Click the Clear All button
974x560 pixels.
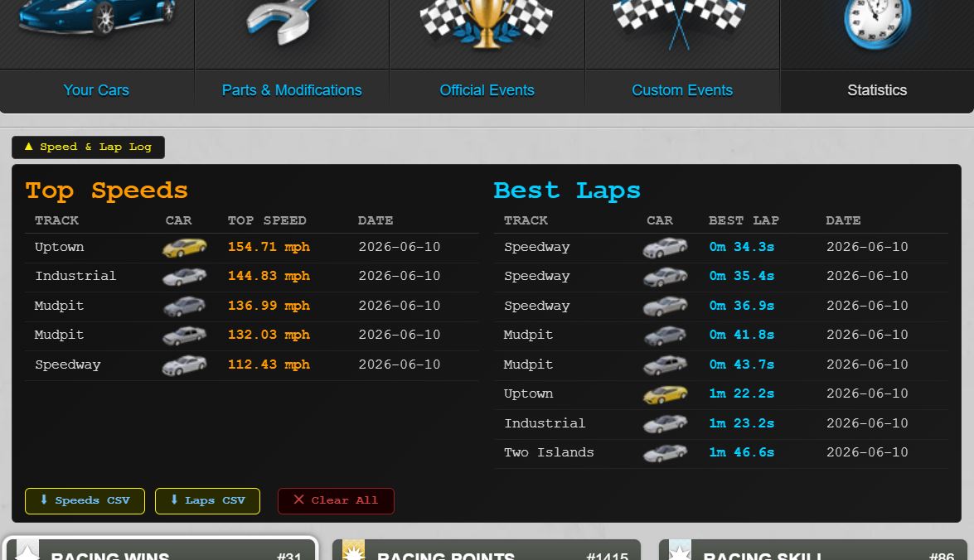pos(336,501)
